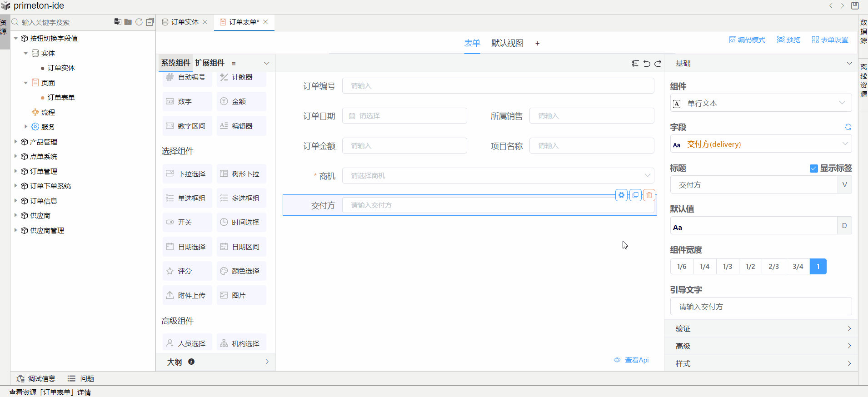Screen dimensions: 868x397
Task: Switch to 默认视图 view tab
Action: pyautogui.click(x=507, y=43)
